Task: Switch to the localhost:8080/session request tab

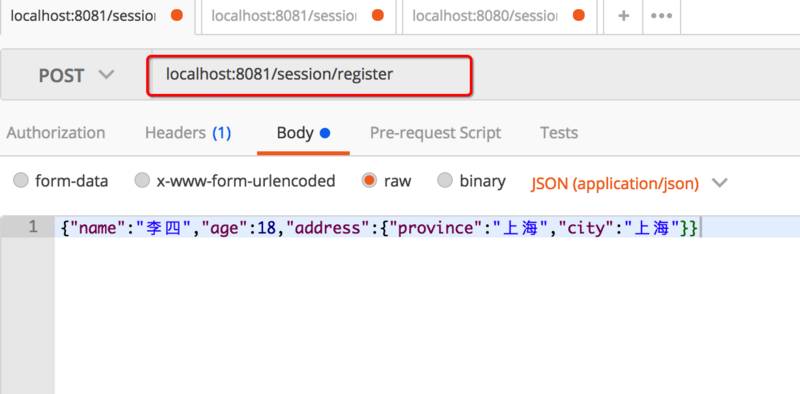Action: [x=499, y=16]
